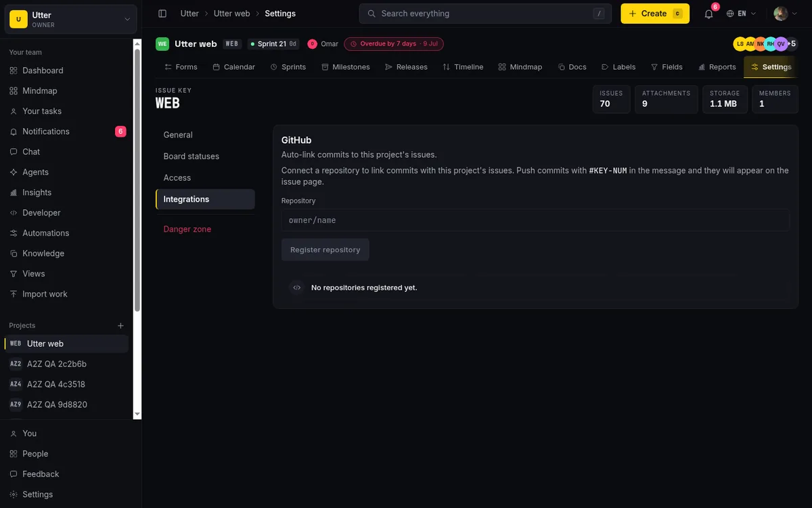Image resolution: width=812 pixels, height=508 pixels.
Task: Click the Attachments 9 stat card
Action: coord(666,99)
